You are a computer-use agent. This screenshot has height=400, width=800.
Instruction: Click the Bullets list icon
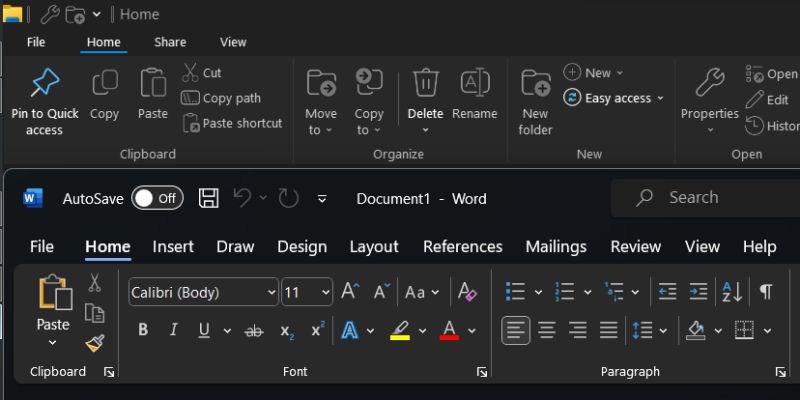pos(515,292)
